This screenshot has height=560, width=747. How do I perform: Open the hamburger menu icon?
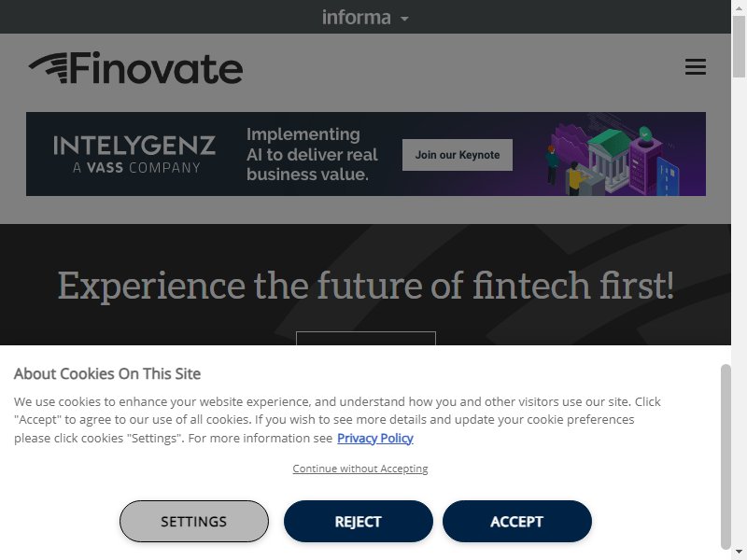tap(695, 66)
